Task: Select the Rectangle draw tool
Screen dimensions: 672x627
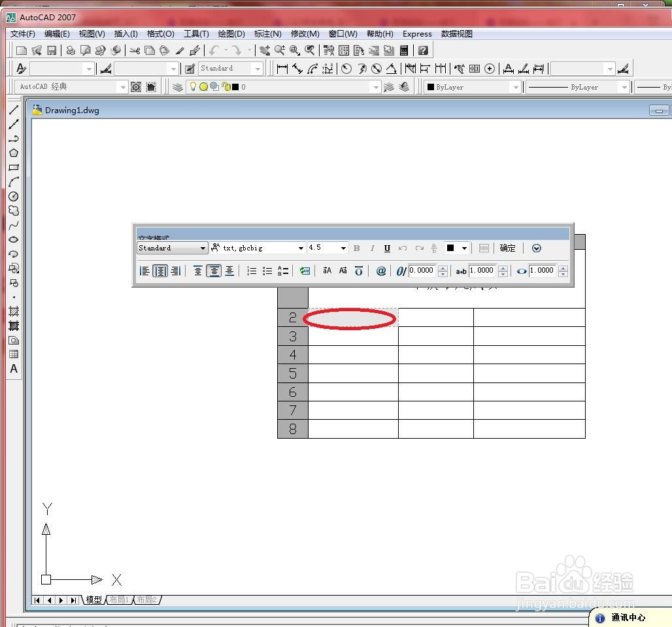Action: click(14, 167)
